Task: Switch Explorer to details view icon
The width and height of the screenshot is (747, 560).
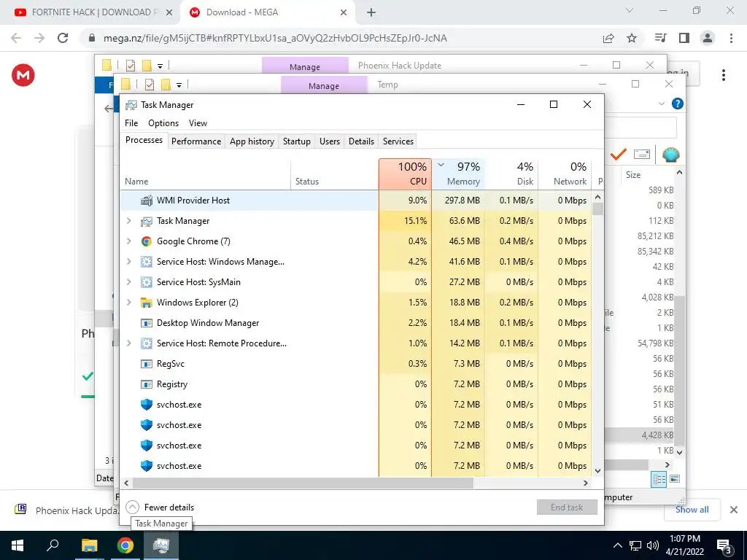Action: [659, 479]
